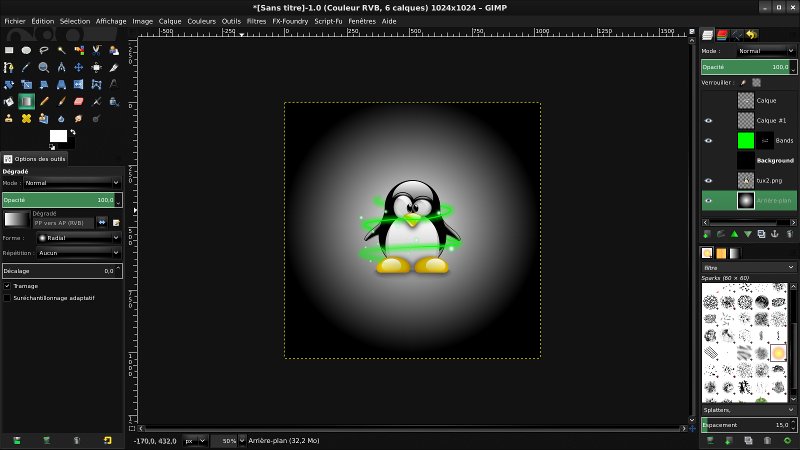Open the Script-Fu menu
The image size is (800, 450).
328,21
